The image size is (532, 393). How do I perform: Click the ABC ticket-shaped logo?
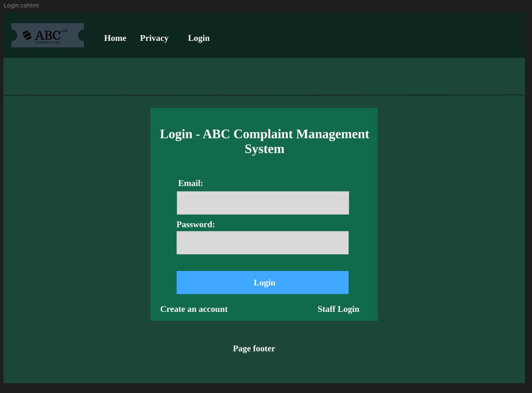(47, 35)
